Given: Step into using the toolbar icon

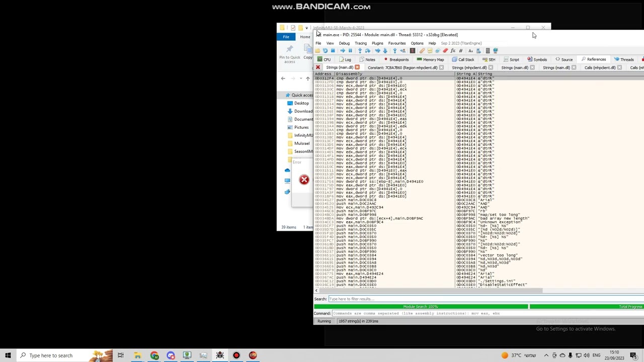Looking at the screenshot, I should click(x=360, y=50).
